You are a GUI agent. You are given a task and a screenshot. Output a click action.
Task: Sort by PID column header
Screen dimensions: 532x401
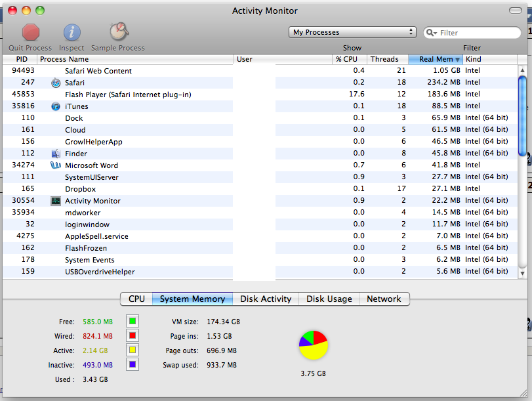point(20,59)
